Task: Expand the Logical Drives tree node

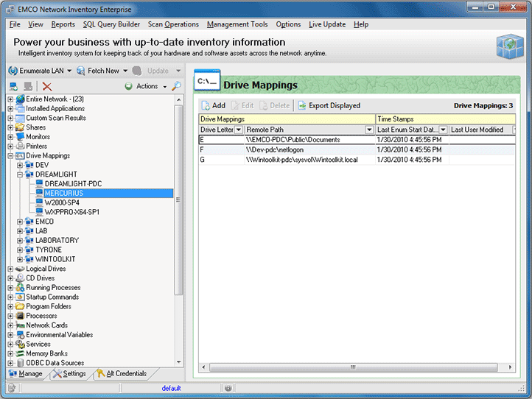Action: pyautogui.click(x=10, y=269)
